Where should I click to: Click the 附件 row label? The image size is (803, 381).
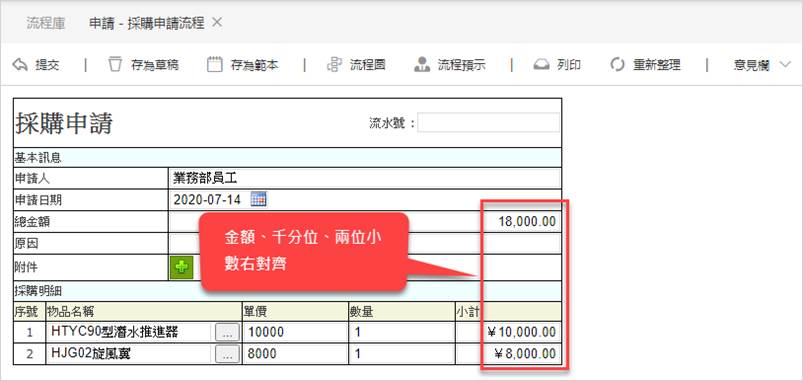pos(27,267)
